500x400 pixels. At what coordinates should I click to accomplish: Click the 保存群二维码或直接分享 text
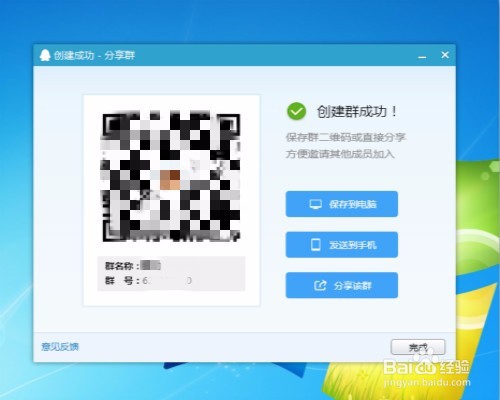345,137
